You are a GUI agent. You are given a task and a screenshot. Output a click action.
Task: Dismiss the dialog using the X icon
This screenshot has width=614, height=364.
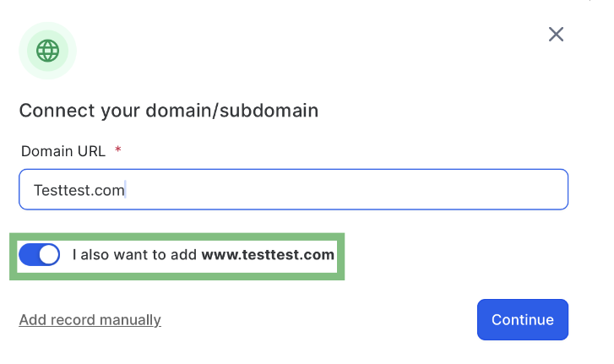point(556,35)
